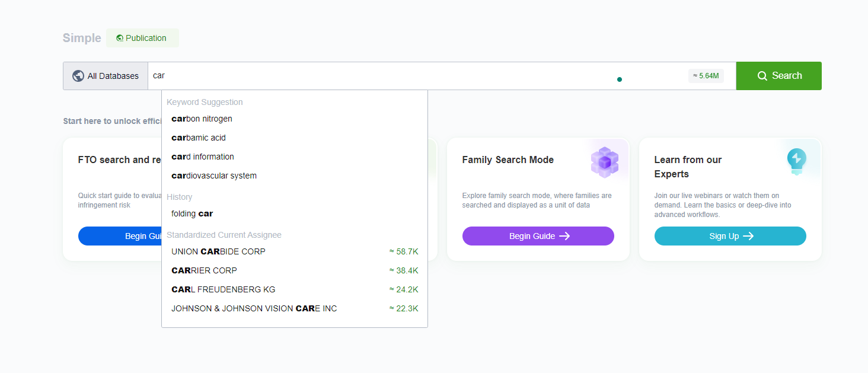Click the teal Sign Up button

point(730,236)
